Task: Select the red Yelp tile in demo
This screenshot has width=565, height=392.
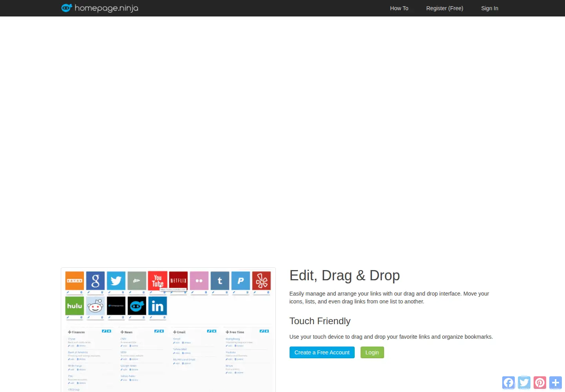Action: pos(261,281)
